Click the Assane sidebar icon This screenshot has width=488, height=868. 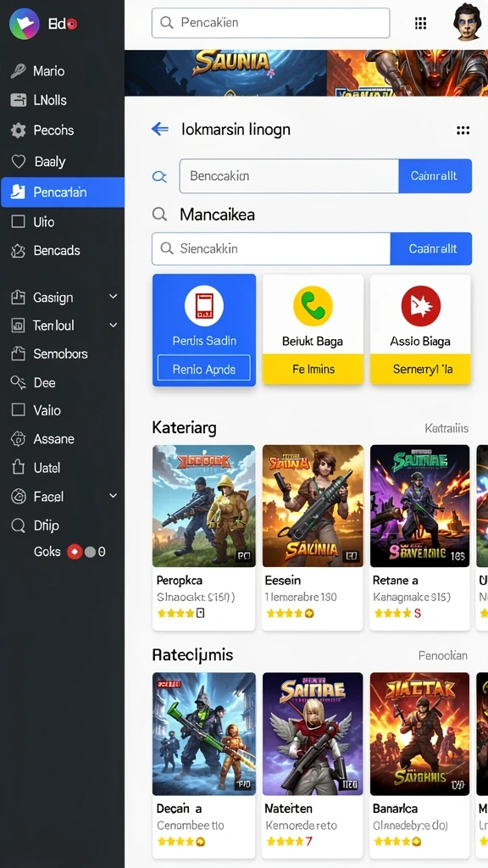tap(19, 439)
